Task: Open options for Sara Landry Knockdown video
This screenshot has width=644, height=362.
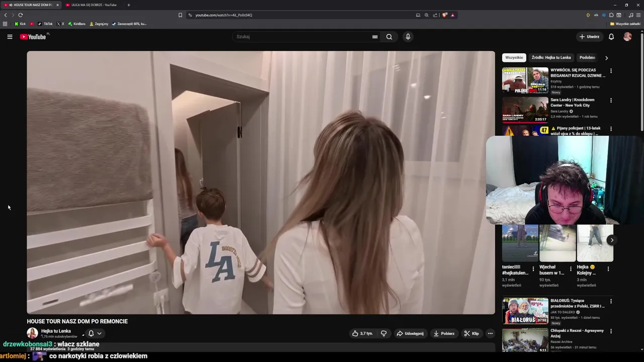Action: point(611,101)
